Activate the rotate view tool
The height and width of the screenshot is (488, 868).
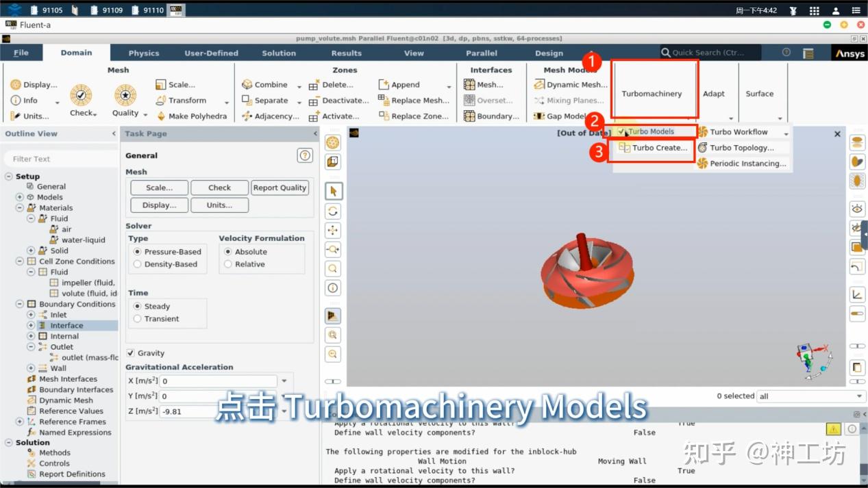(333, 211)
